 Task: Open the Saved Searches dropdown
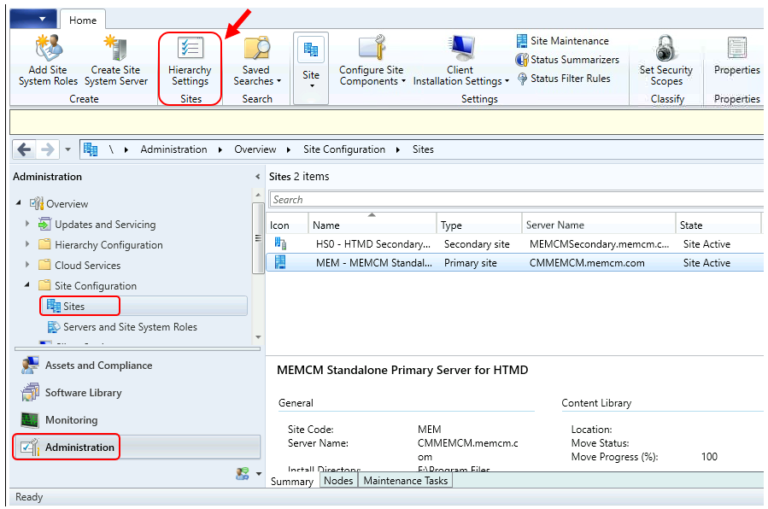point(257,59)
